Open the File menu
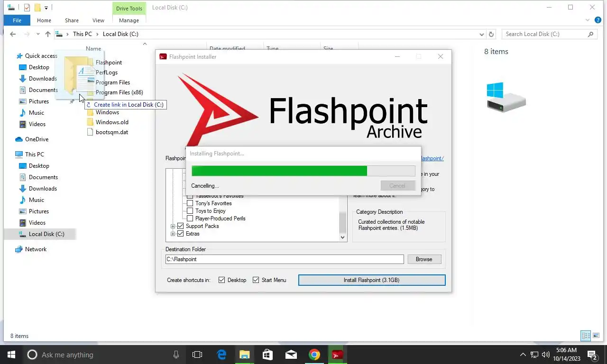Screen dimensions: 607x364 (17, 20)
